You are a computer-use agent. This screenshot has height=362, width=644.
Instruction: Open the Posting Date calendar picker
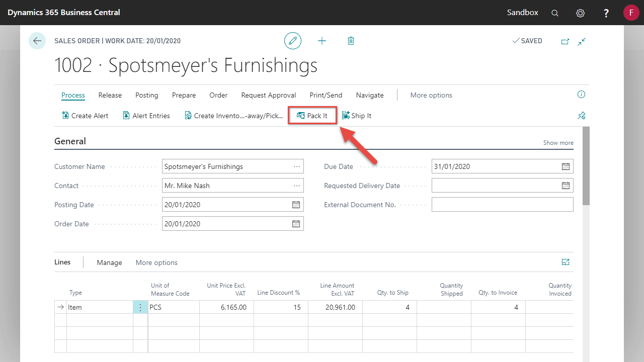(x=296, y=205)
